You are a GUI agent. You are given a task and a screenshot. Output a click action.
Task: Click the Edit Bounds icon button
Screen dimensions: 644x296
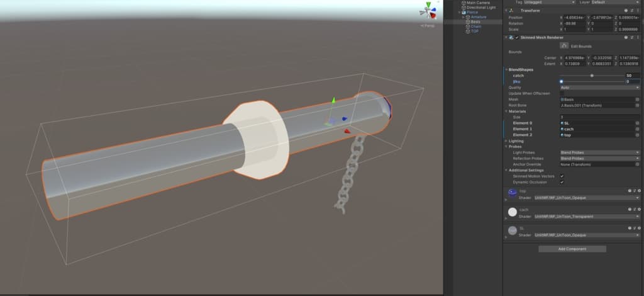[563, 46]
